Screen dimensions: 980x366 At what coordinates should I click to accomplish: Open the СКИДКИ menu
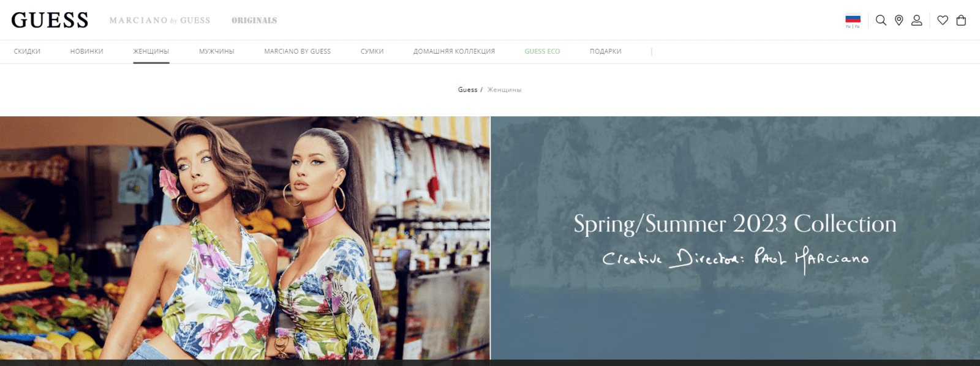point(27,51)
